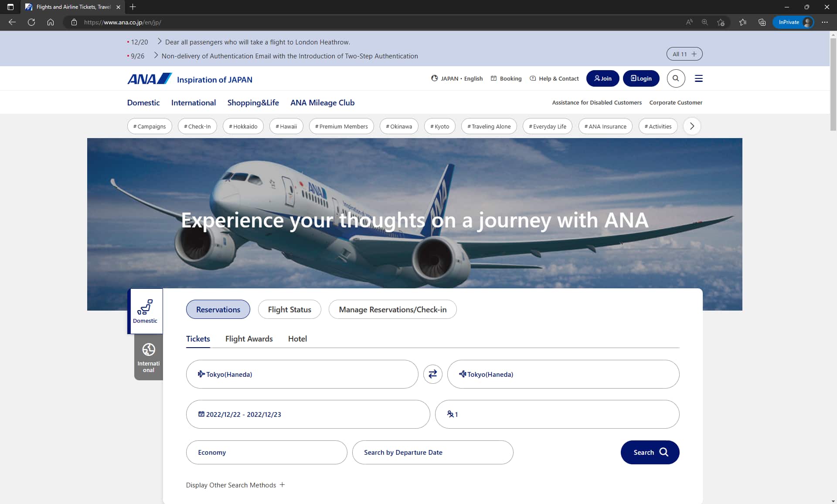Click the browser address bar URL

(x=122, y=22)
